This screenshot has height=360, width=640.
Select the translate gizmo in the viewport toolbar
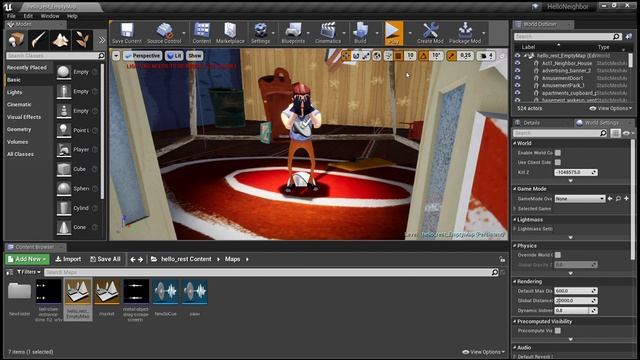coord(346,56)
